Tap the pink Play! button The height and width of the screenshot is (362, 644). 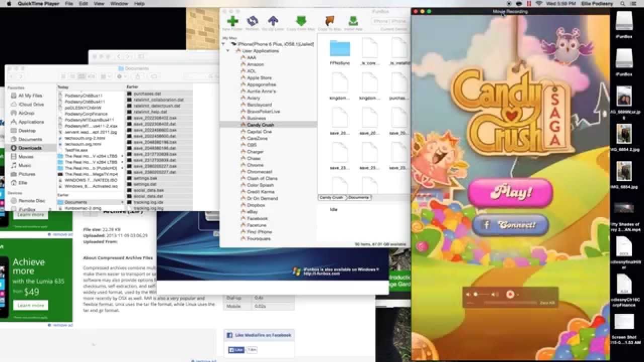(x=510, y=192)
